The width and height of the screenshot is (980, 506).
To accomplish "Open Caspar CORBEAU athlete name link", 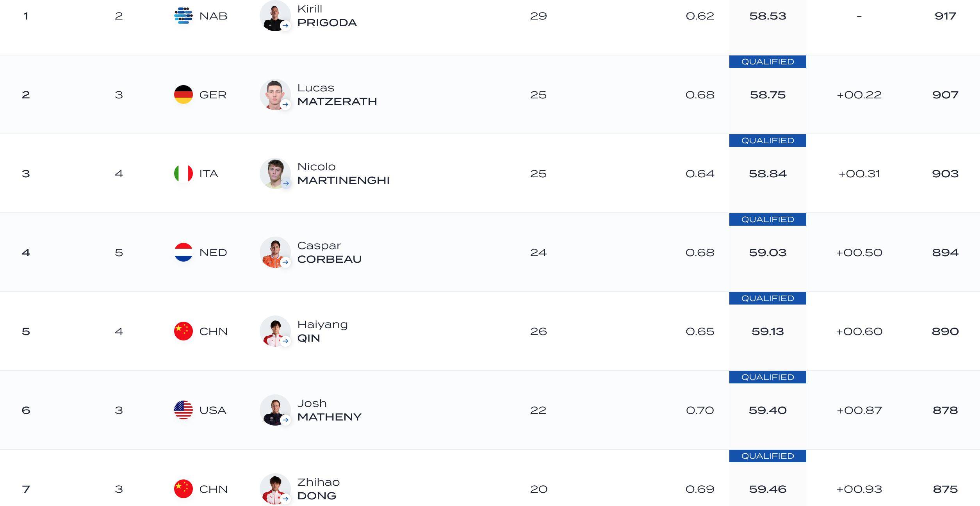I will coord(329,252).
